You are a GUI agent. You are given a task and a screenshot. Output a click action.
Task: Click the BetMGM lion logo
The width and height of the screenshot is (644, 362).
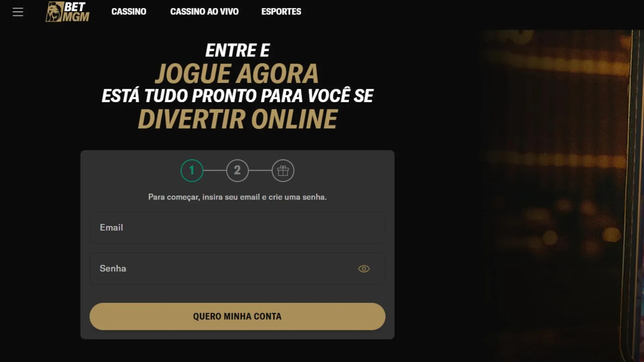tap(67, 12)
